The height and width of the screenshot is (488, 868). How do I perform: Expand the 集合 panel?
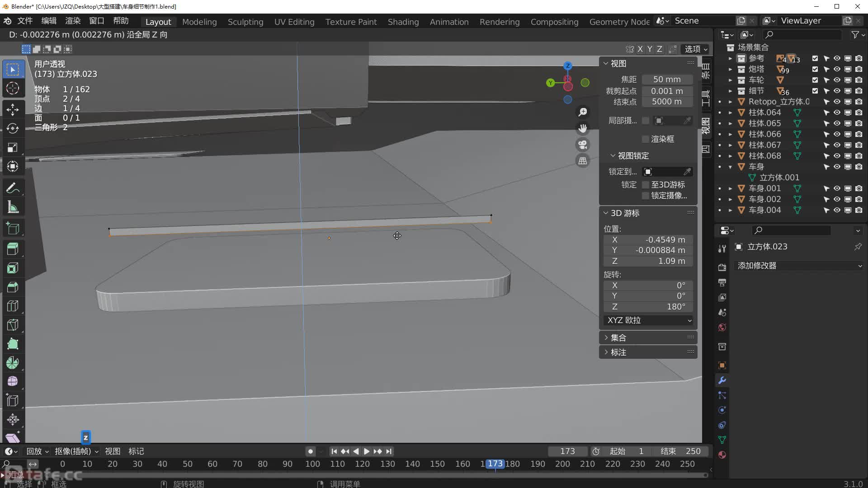(618, 338)
